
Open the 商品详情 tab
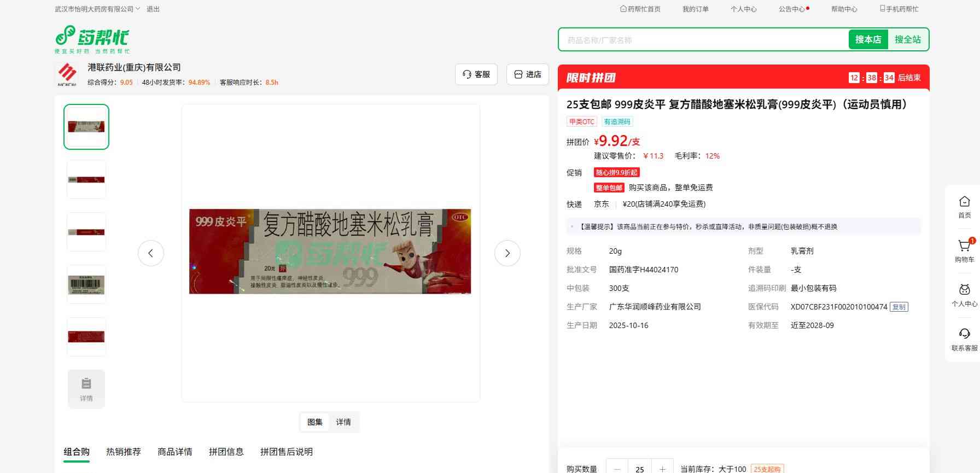pos(175,452)
